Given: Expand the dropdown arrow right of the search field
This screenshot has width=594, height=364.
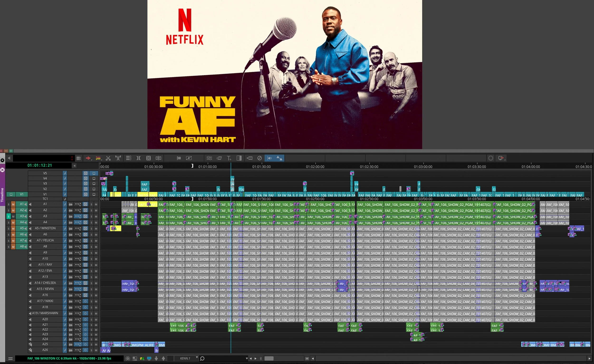Looking at the screenshot, I should [247, 359].
